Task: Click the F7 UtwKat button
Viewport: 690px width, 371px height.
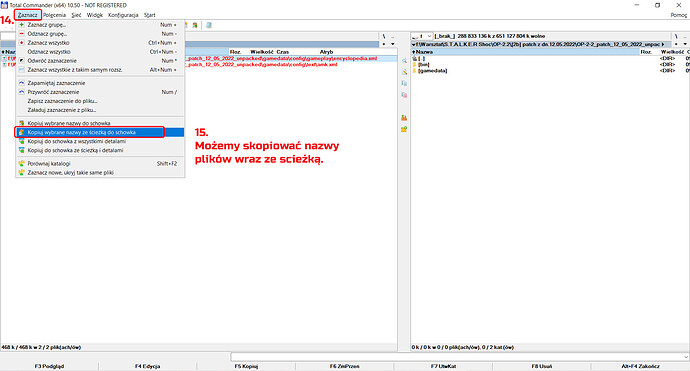Action: tap(443, 366)
